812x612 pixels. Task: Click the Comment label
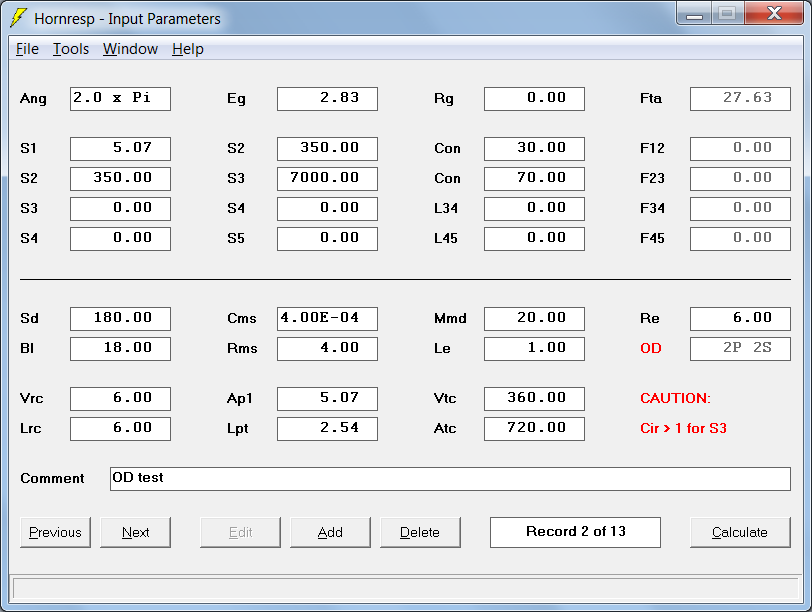click(52, 478)
